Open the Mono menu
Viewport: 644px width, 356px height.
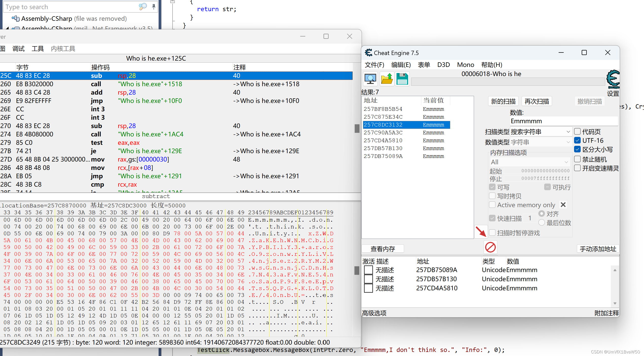[465, 65]
